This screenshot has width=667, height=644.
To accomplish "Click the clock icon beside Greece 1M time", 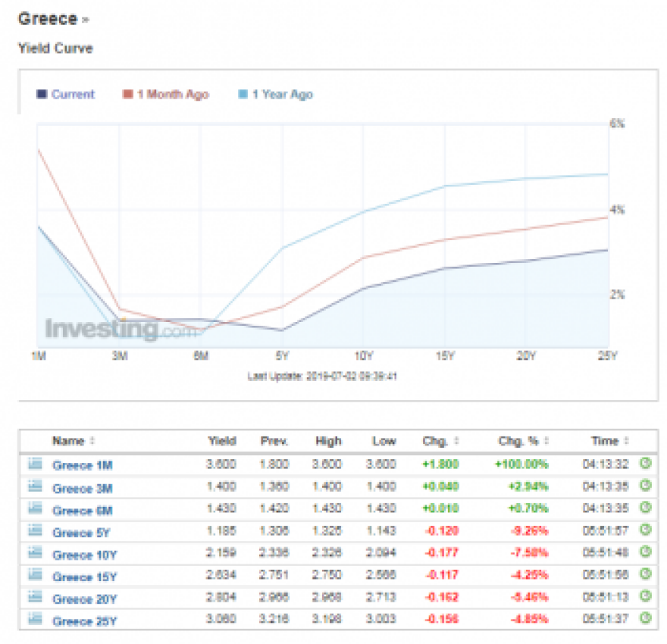I will 644,464.
